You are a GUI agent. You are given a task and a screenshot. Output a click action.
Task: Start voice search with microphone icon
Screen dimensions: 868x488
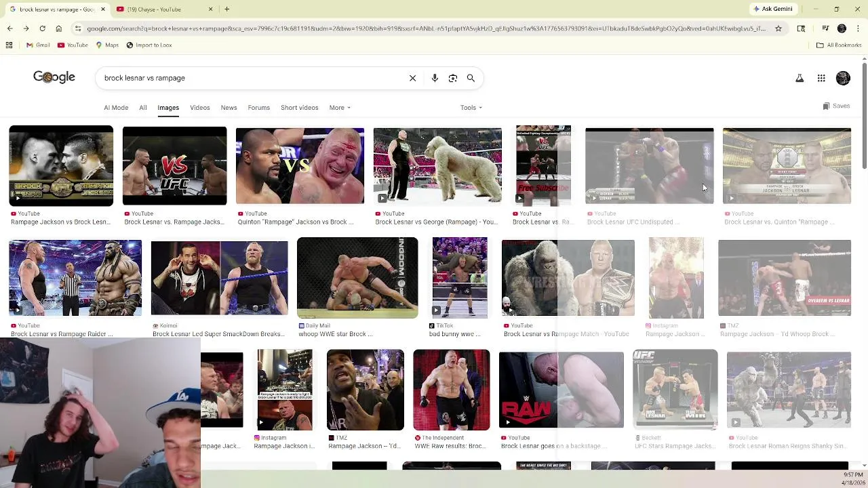click(435, 78)
